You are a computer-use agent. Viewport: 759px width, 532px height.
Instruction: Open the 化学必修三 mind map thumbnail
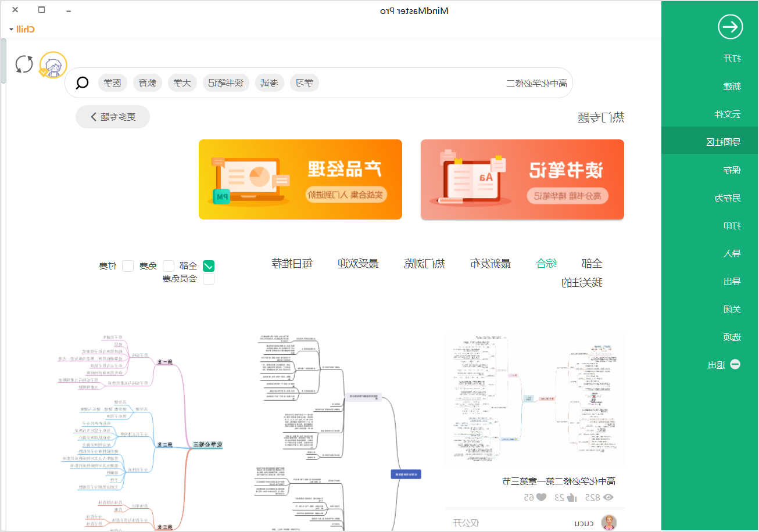point(141,432)
